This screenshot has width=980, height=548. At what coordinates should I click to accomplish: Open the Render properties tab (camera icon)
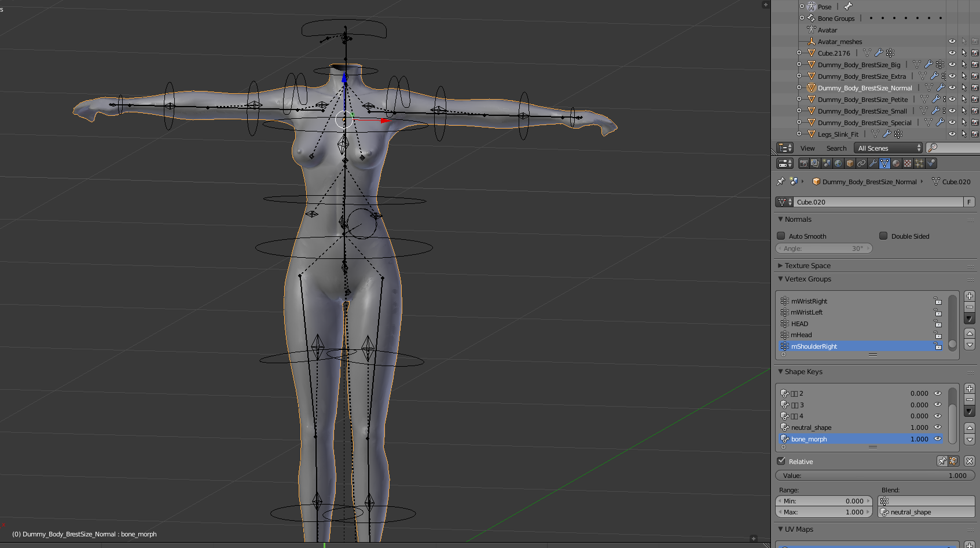[x=803, y=163]
